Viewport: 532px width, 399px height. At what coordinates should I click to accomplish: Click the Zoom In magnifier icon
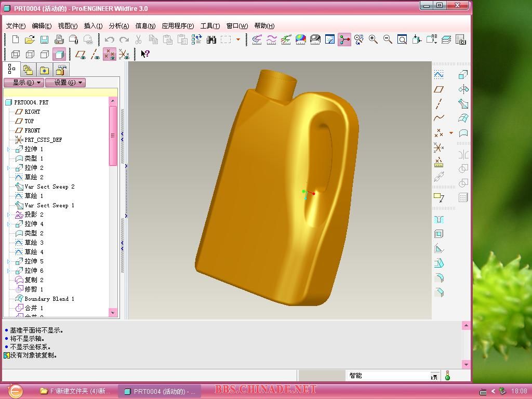point(373,39)
